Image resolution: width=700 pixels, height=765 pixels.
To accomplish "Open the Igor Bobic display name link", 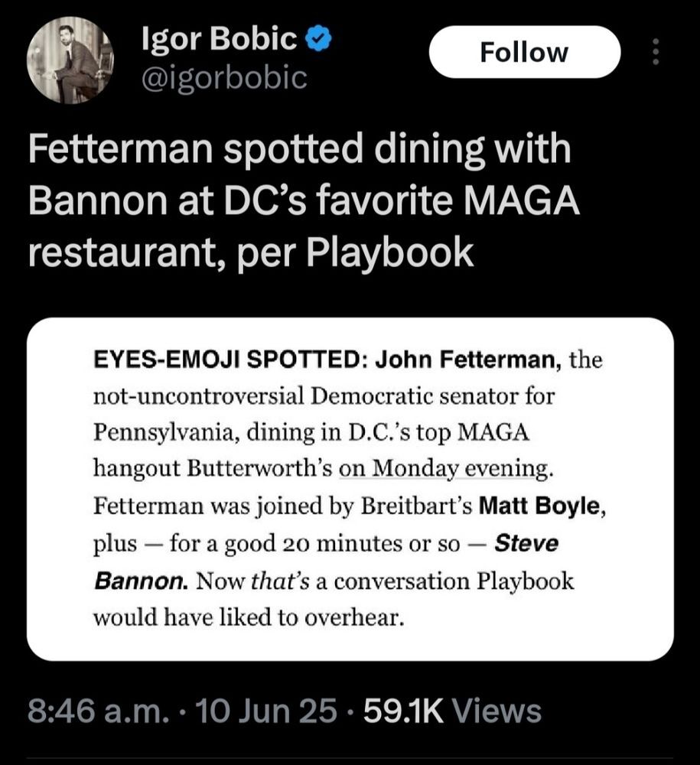I will point(220,38).
